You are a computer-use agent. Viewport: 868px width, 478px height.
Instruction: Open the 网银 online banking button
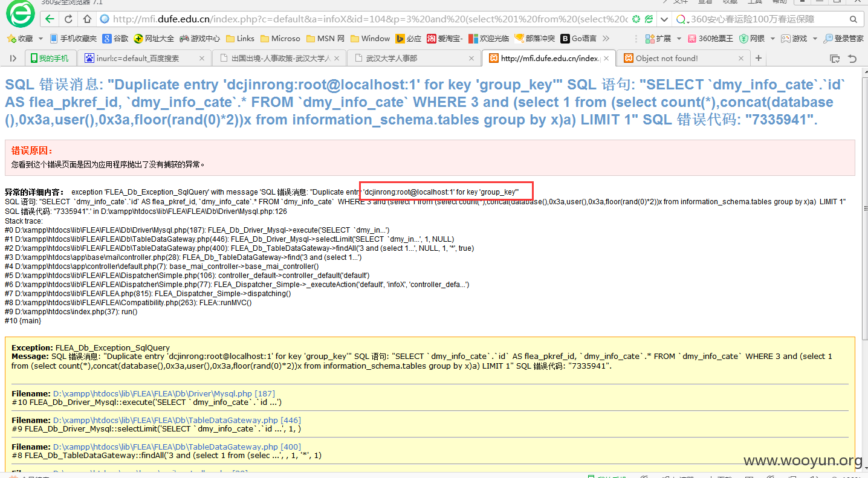pyautogui.click(x=751, y=39)
